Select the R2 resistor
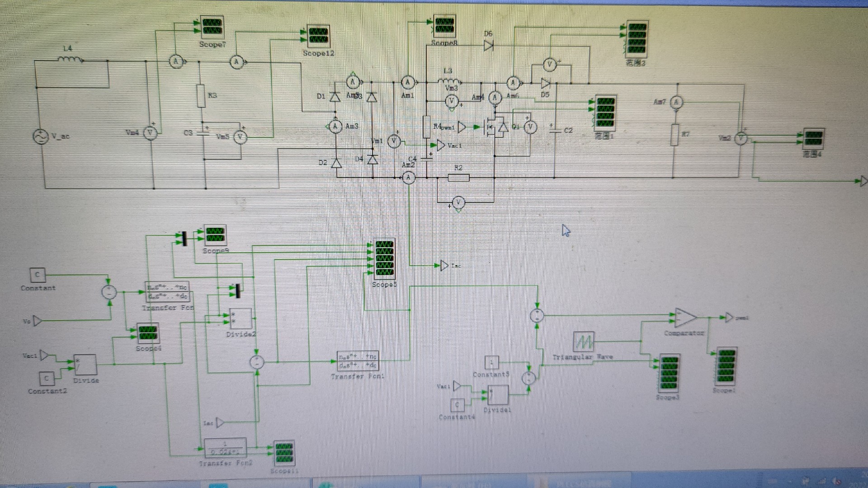This screenshot has height=488, width=868. tap(458, 178)
